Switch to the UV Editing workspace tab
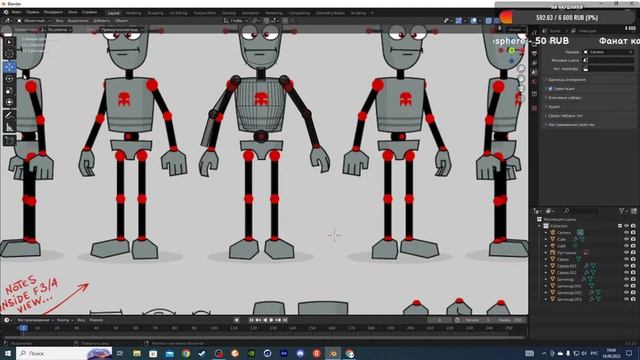The width and height of the screenshot is (640, 360). (x=178, y=13)
